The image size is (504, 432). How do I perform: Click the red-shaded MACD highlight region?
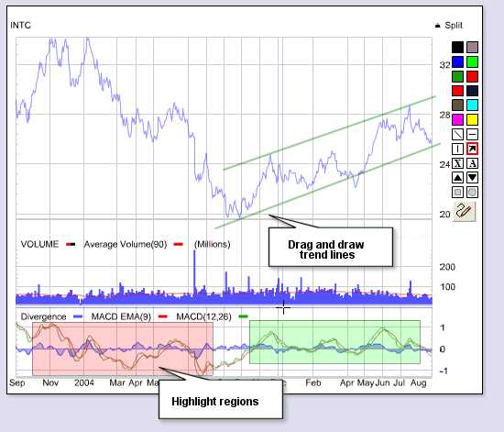(x=123, y=349)
